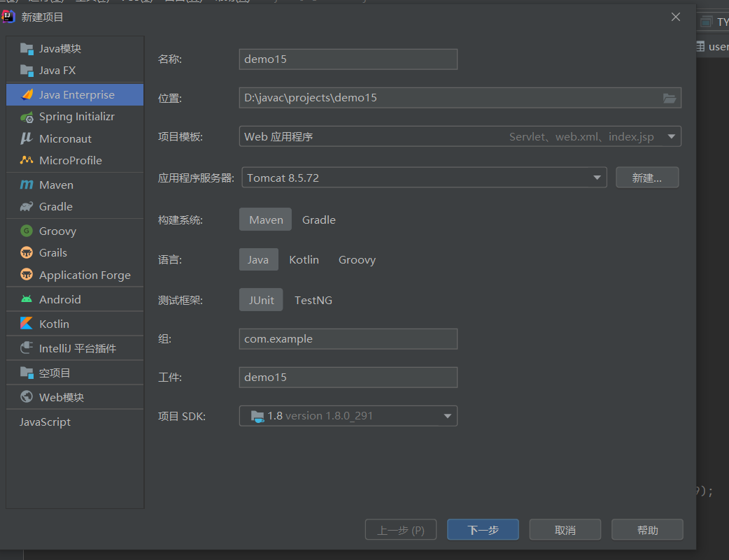
Task: Click the Spring Initializr leaf icon
Action: (x=27, y=117)
